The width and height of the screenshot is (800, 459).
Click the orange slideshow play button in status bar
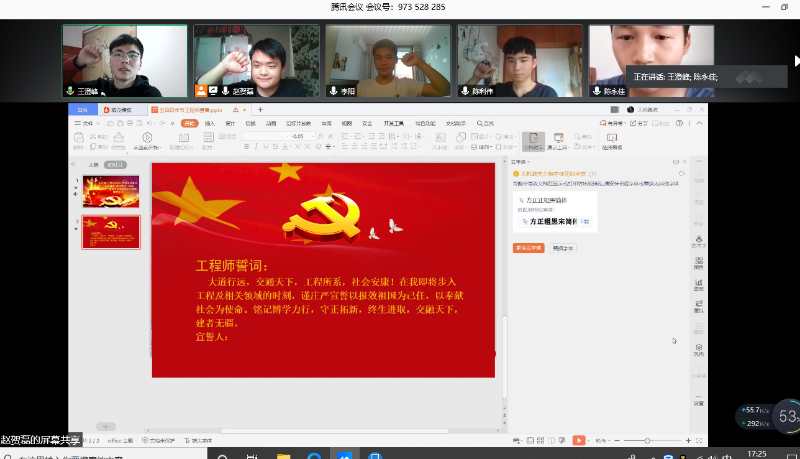pyautogui.click(x=578, y=440)
